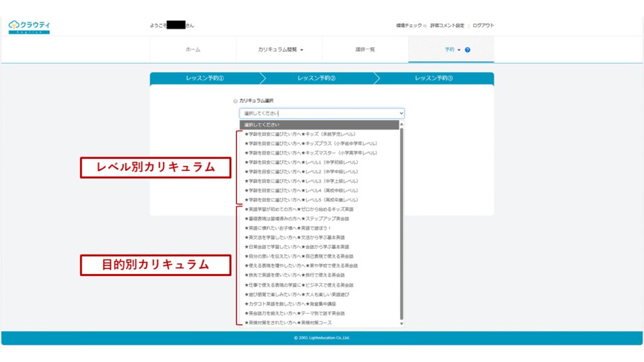Open the カリキュラム選択 select box
The height and width of the screenshot is (362, 644).
coord(321,114)
